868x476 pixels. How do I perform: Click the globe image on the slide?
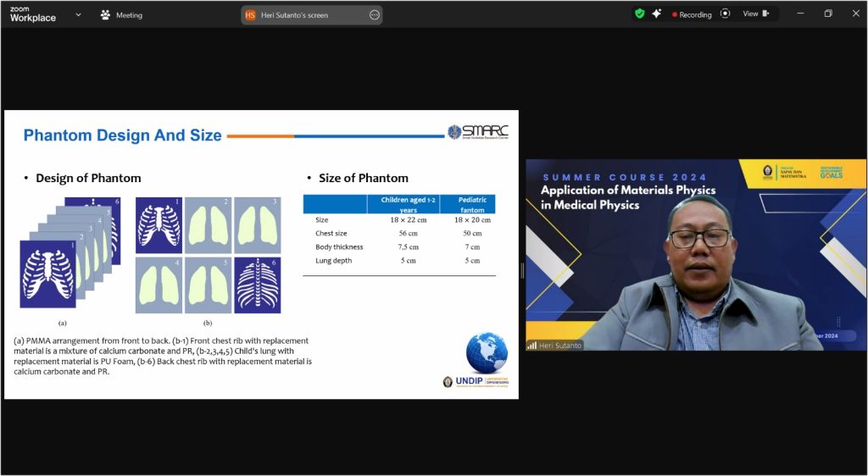click(487, 352)
